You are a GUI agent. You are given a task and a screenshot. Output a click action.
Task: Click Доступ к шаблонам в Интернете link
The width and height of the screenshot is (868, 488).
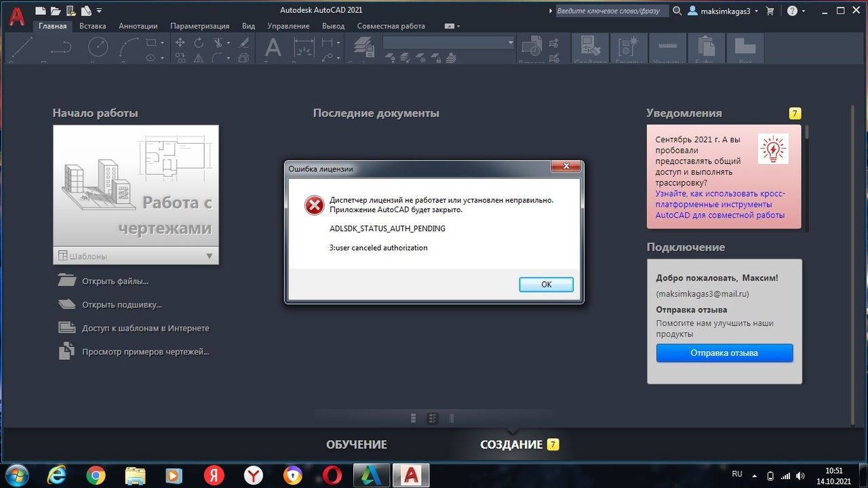(146, 328)
